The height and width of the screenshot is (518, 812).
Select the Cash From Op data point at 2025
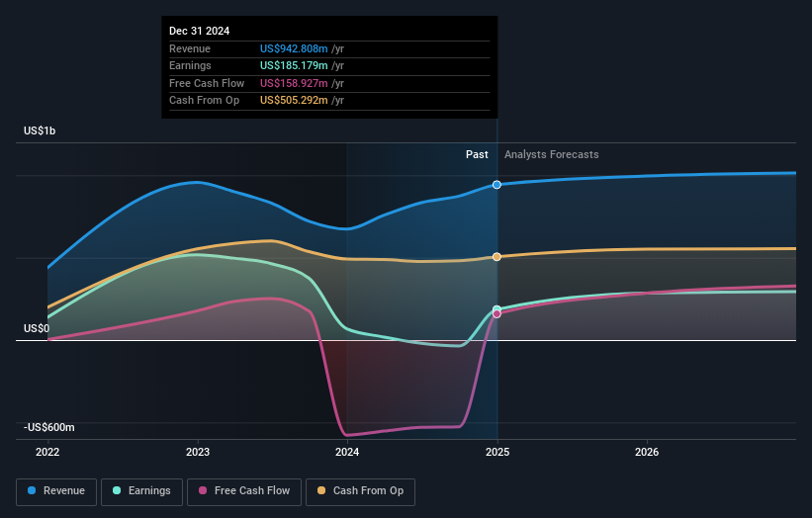[x=496, y=257]
